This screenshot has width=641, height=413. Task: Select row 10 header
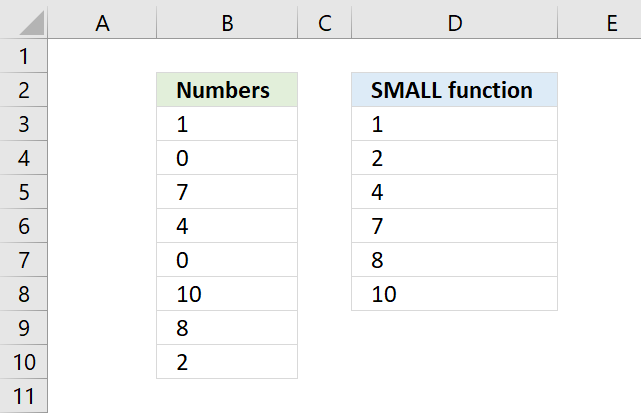pos(24,362)
